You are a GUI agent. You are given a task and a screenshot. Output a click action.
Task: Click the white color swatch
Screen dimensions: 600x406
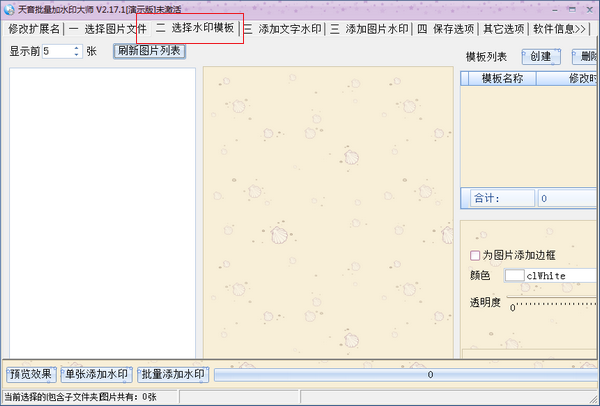pyautogui.click(x=515, y=276)
